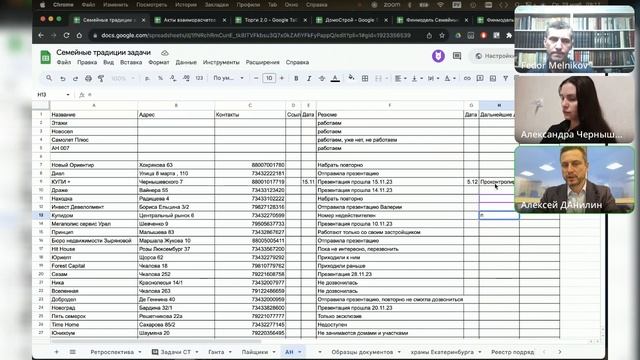This screenshot has width=640, height=360.
Task: Undo the last action in Sheets toolbar
Action: [62, 78]
